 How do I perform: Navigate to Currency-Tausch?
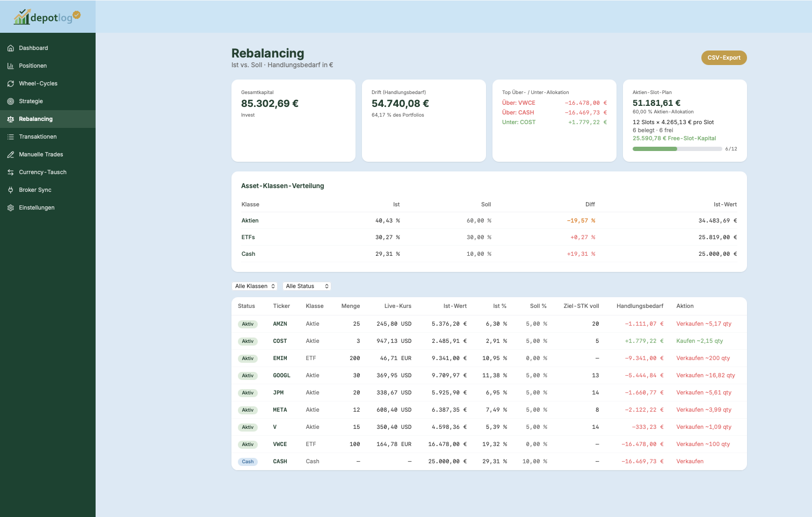coord(48,172)
